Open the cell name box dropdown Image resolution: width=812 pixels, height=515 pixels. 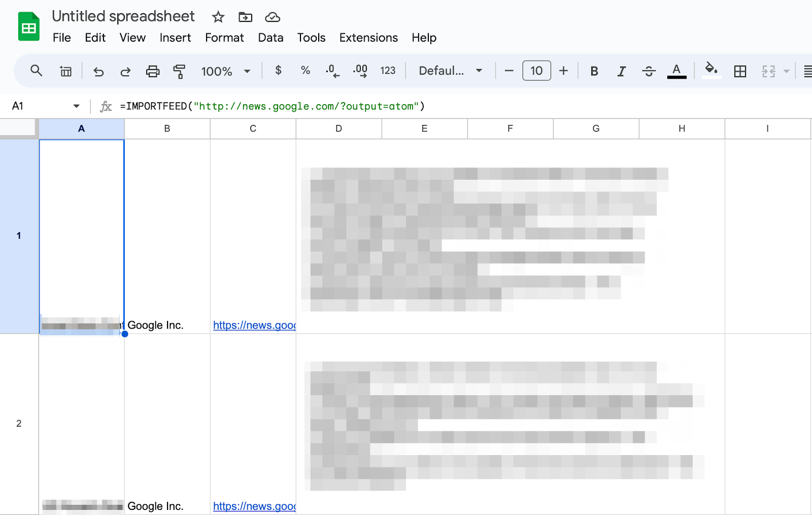pos(76,106)
